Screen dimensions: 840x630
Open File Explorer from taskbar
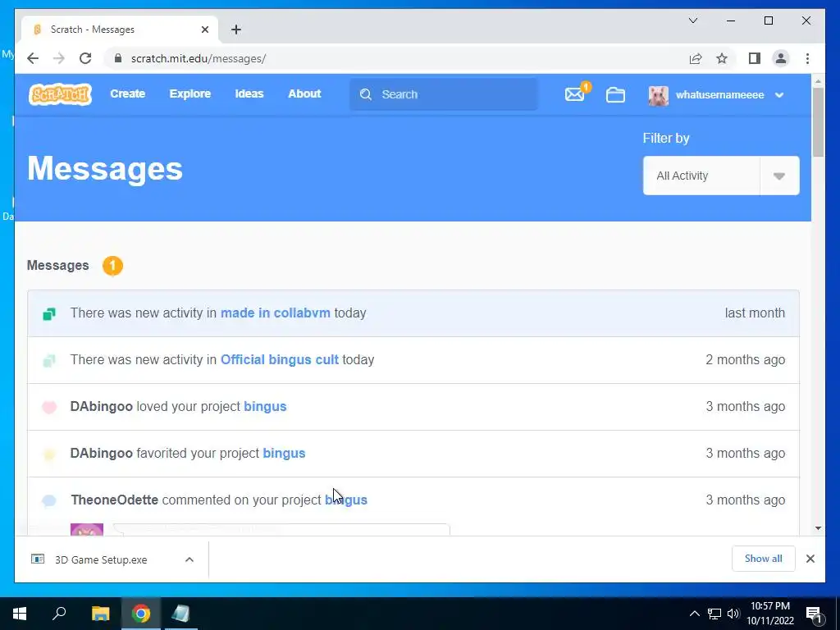click(100, 614)
